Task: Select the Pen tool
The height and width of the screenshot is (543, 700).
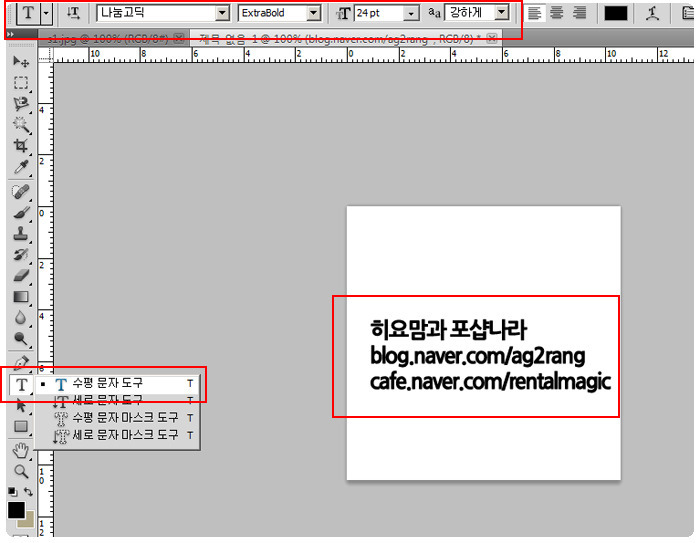Action: tap(21, 363)
